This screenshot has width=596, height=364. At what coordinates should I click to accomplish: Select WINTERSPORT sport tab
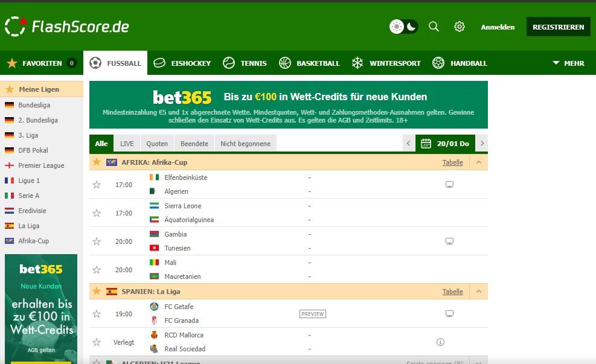(386, 63)
